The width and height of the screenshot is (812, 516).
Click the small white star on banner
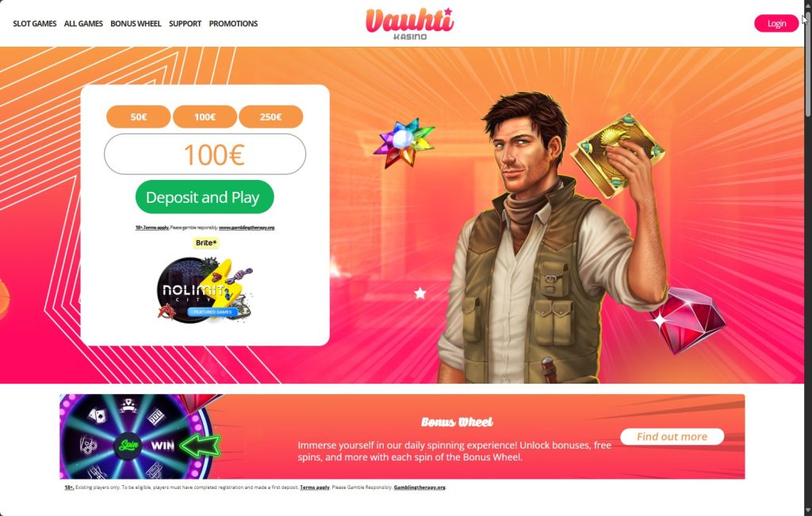point(420,293)
